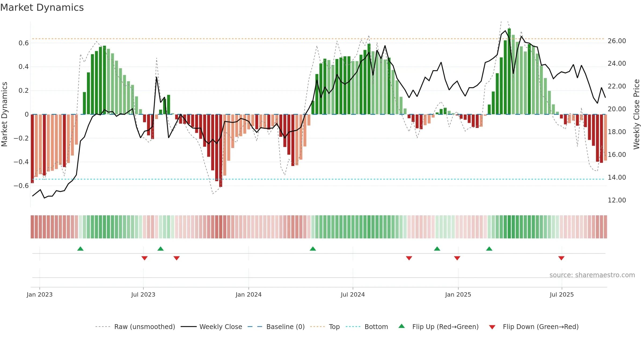The image size is (644, 362).
Task: Click the deepest red bar in late 2023
Action: (221, 151)
